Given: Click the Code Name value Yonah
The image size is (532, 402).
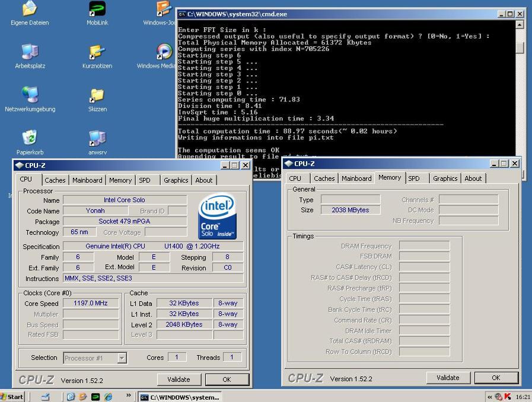Looking at the screenshot, I should 95,210.
